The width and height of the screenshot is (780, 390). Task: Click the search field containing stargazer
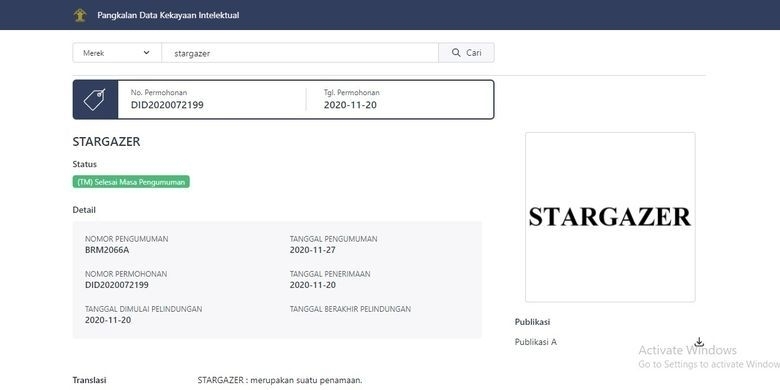click(x=300, y=53)
